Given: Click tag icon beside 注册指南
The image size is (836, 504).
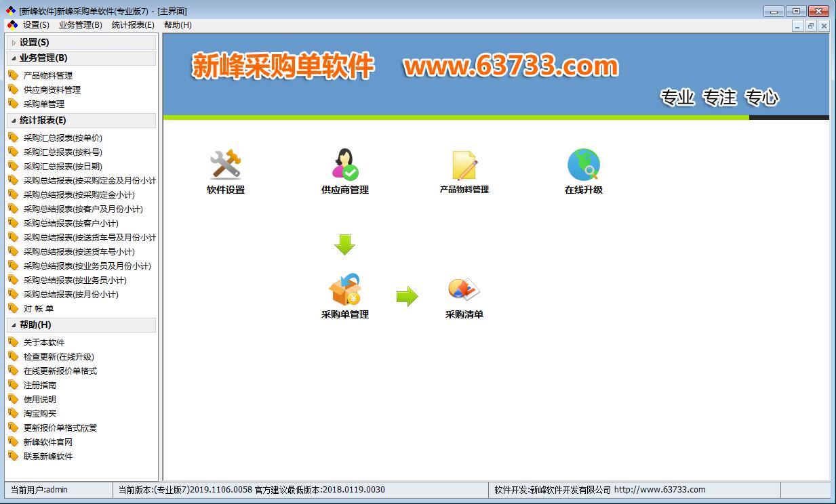Looking at the screenshot, I should click(x=13, y=385).
